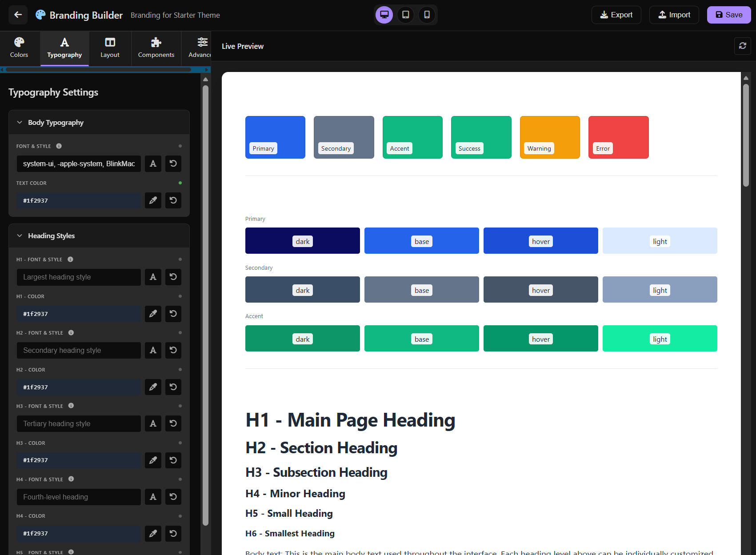Open eyedropper for H1 color
Viewport: 756px width, 555px height.
[x=153, y=314]
